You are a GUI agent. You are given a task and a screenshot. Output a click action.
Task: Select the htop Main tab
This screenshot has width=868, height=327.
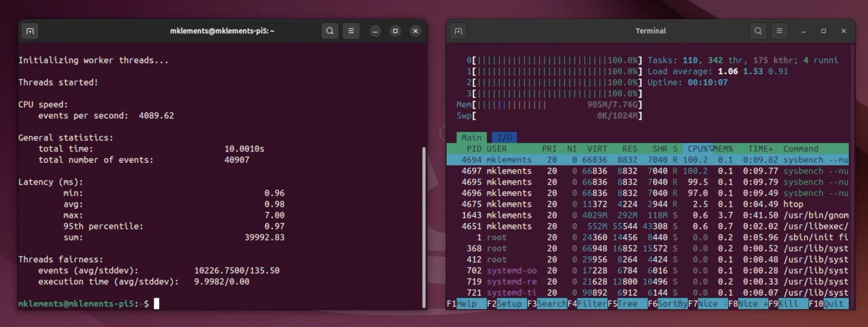pos(471,137)
